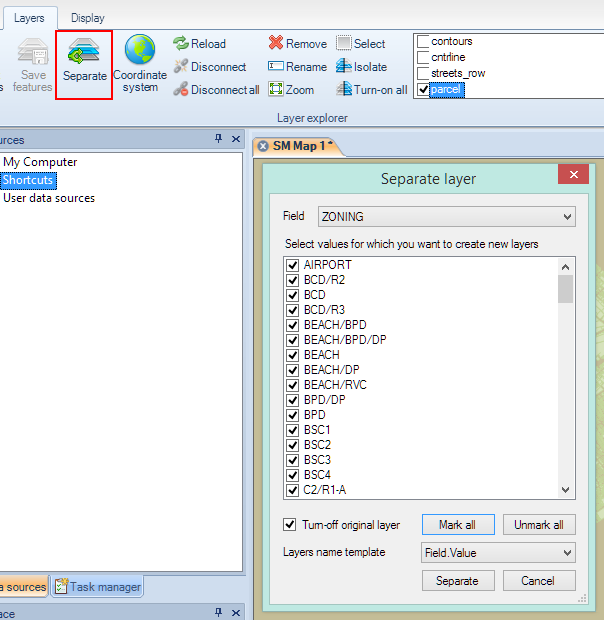Click Disconnect in the ribbon
This screenshot has width=604, height=620.
(181, 67)
